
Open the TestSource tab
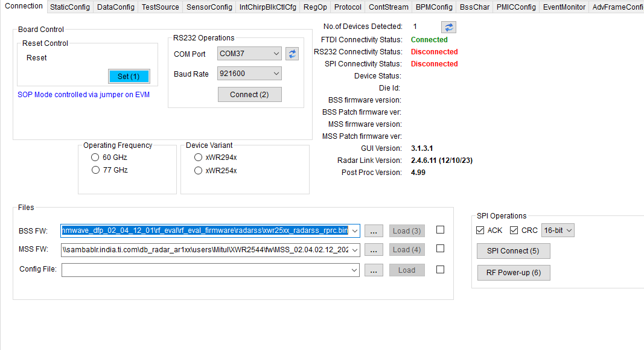tap(160, 7)
